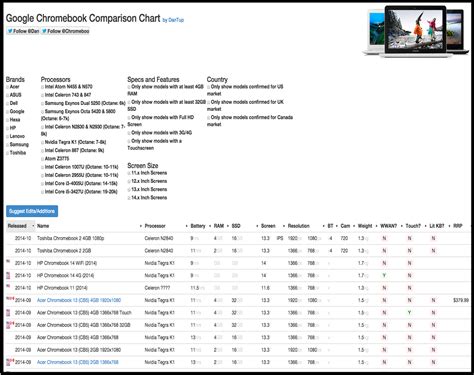Check Intel Atom N455 & N570 processor filter
This screenshot has height=375, width=474.
[x=42, y=87]
